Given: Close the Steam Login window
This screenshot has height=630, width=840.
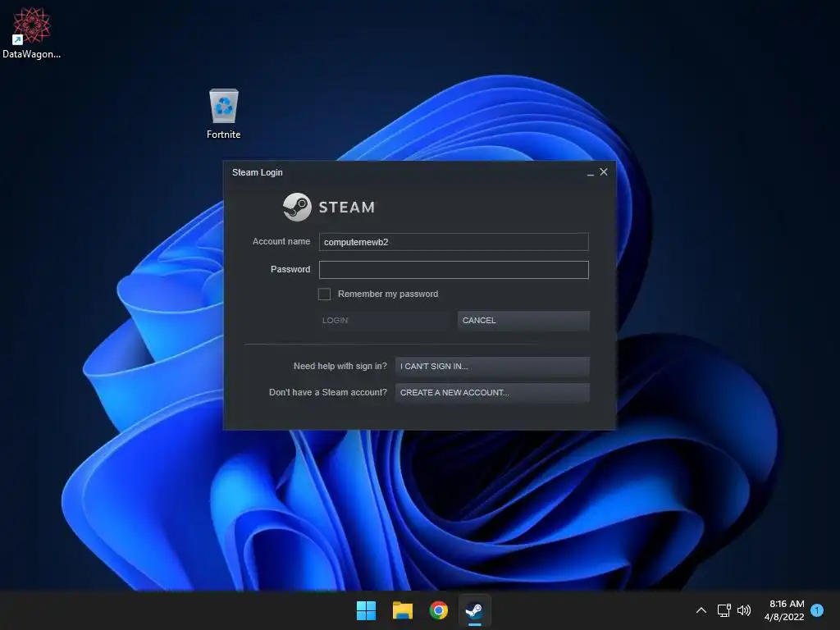Looking at the screenshot, I should [604, 172].
